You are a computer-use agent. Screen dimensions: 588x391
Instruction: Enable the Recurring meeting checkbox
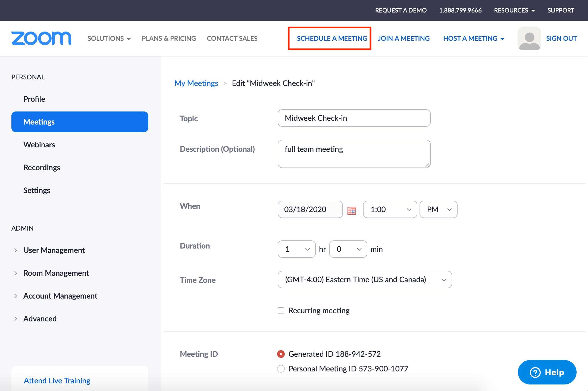[280, 310]
